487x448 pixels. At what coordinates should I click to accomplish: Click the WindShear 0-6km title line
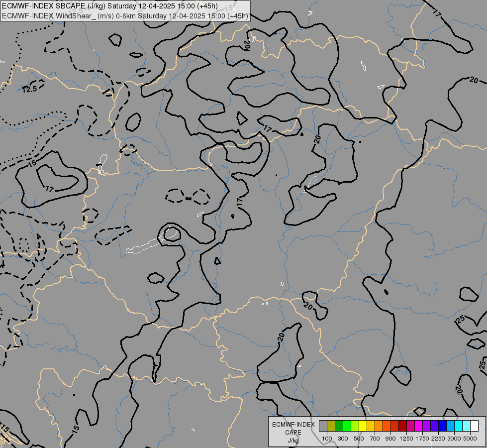[x=125, y=16]
